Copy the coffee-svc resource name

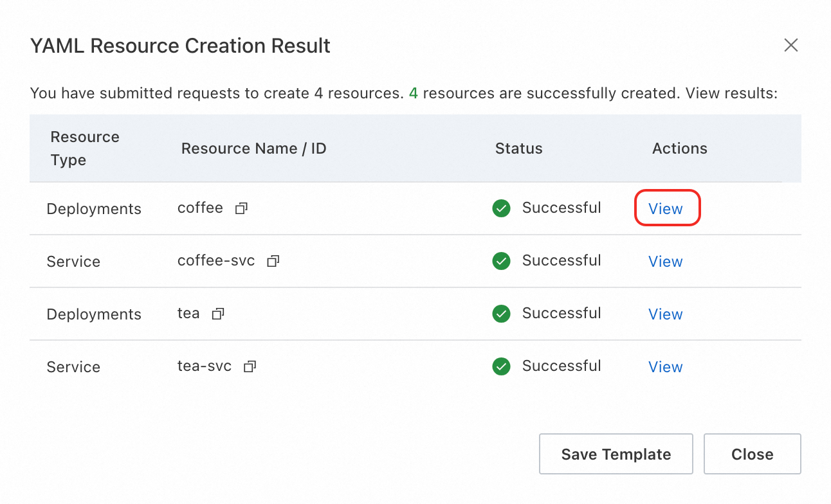pos(273,262)
